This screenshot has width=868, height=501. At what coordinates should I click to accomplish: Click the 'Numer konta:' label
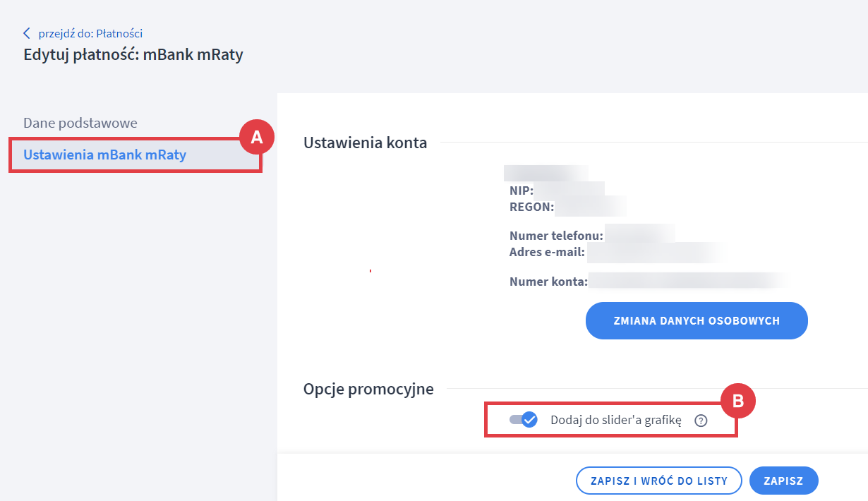pyautogui.click(x=548, y=282)
